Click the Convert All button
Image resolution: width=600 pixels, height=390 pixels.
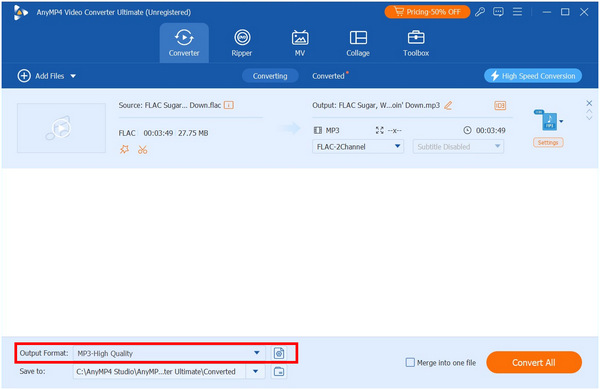[x=534, y=362]
